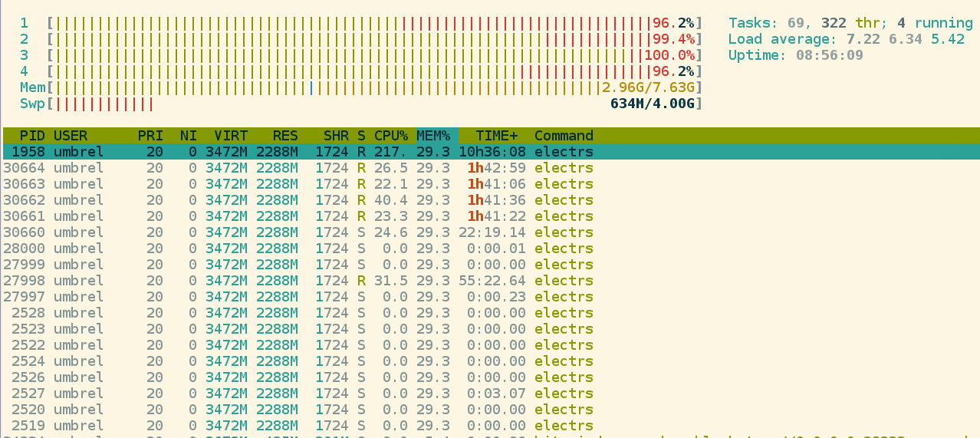Screen dimensions: 980x438
Task: Sort processes by USER column header
Action: pyautogui.click(x=71, y=136)
